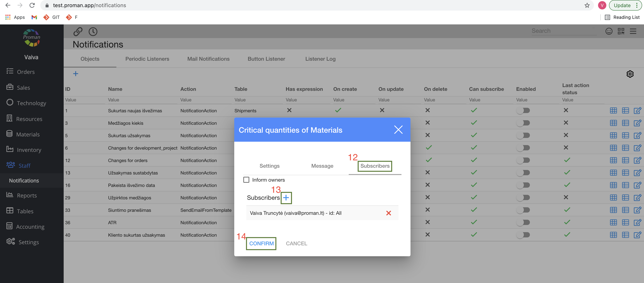
Task: Click the Search input field
Action: tap(563, 31)
